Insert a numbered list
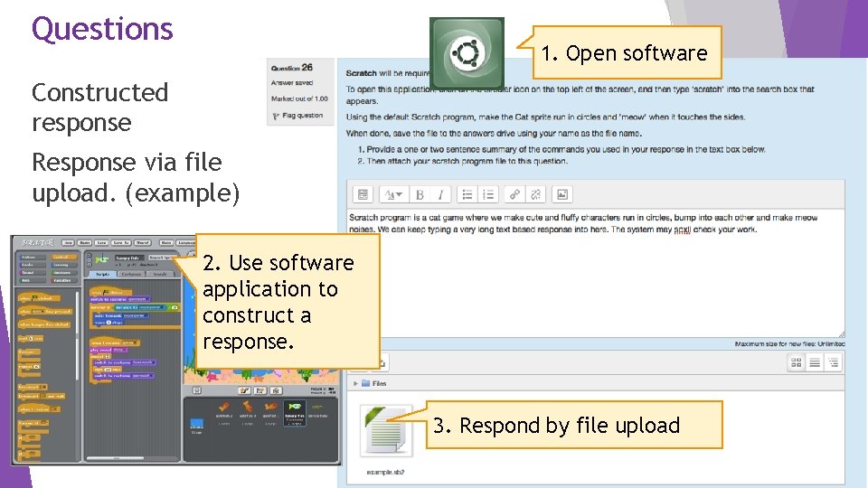 488,194
